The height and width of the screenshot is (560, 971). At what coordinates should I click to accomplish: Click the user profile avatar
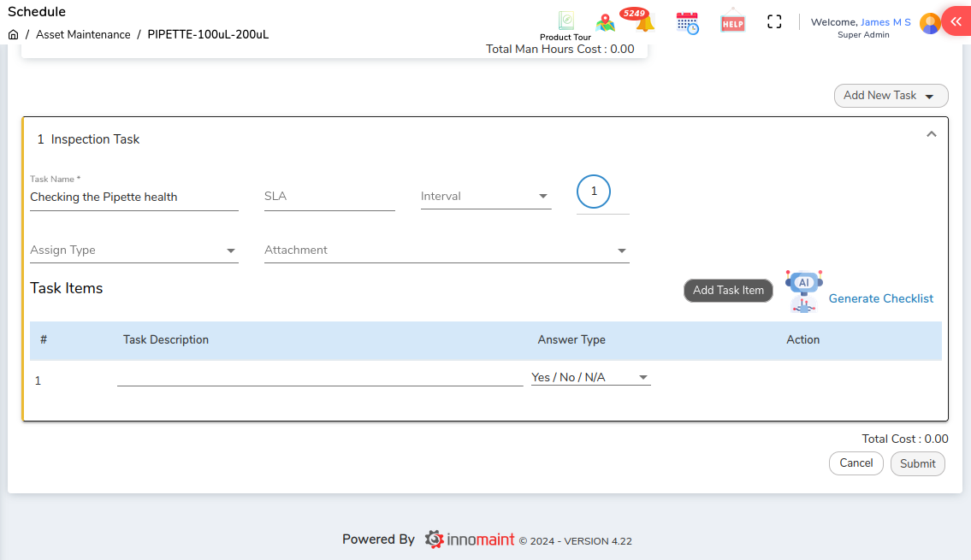click(x=930, y=23)
